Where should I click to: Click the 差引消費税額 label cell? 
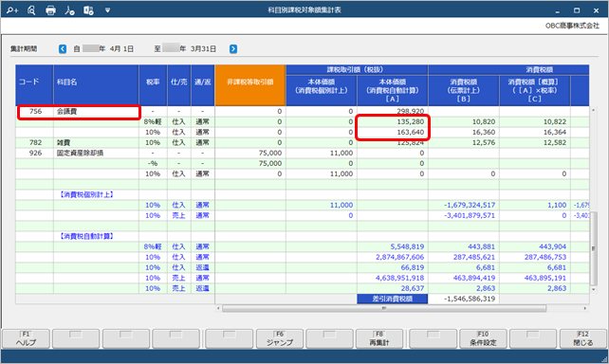click(x=393, y=300)
